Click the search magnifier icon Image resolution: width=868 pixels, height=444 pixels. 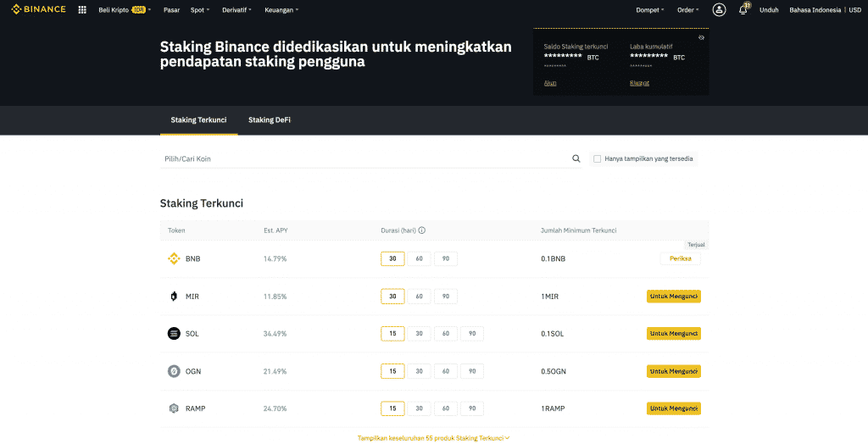(x=576, y=158)
